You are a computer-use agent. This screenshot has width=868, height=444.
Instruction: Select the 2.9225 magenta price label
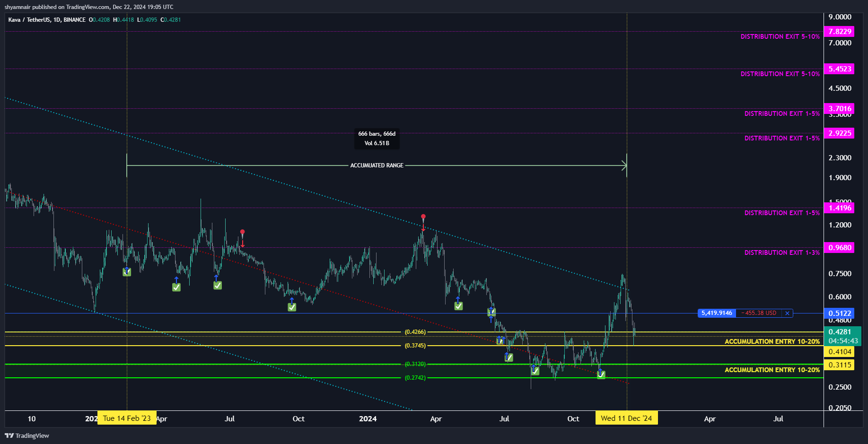tap(839, 133)
